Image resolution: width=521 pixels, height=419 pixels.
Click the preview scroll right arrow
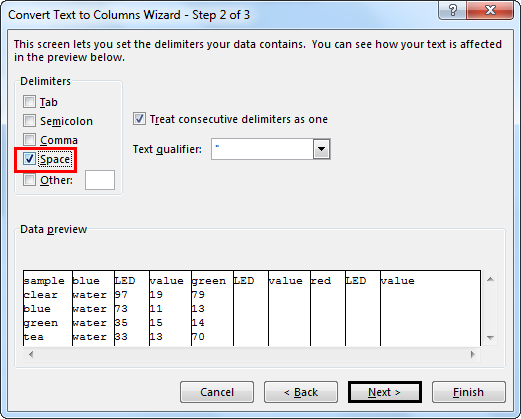(x=473, y=354)
